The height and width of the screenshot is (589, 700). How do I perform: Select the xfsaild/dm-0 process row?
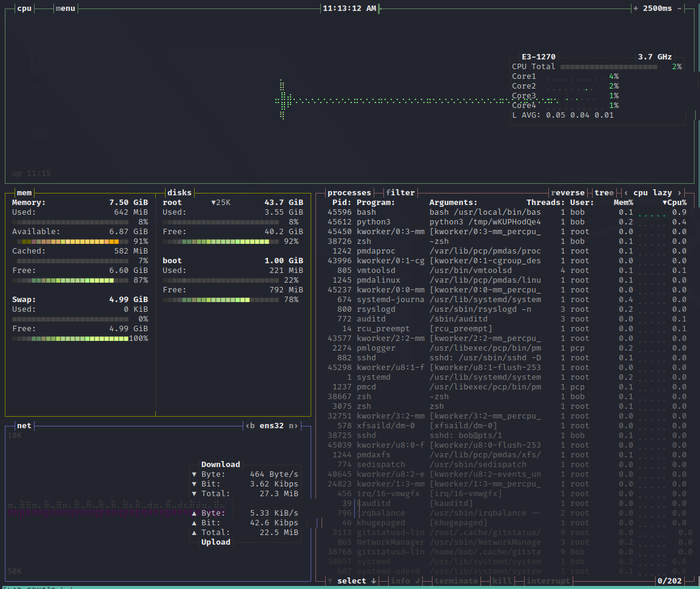[x=506, y=426]
